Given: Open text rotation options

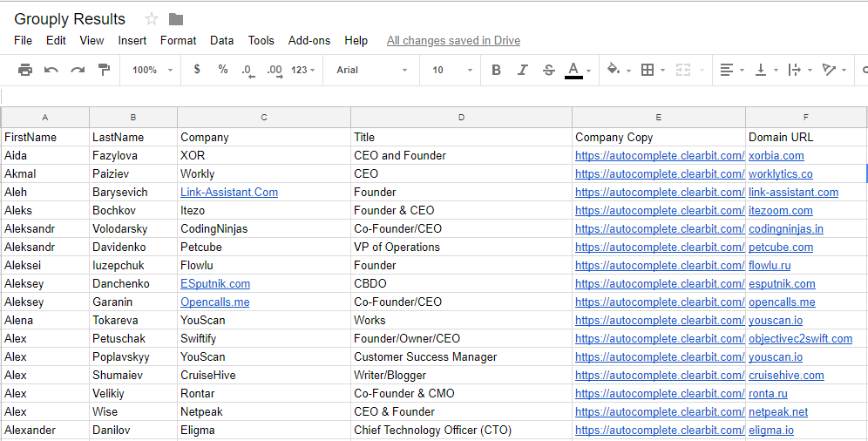Looking at the screenshot, I should [829, 70].
